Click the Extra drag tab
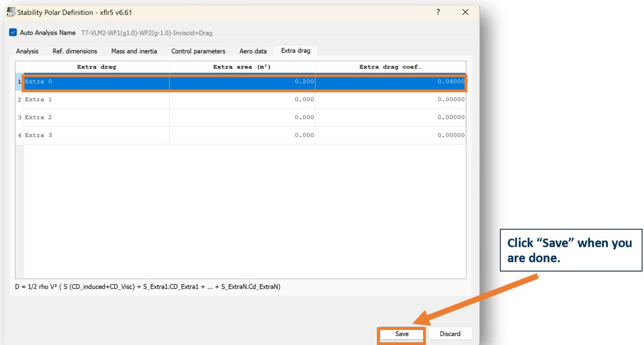Screen dimensions: 644x345 pyautogui.click(x=296, y=50)
